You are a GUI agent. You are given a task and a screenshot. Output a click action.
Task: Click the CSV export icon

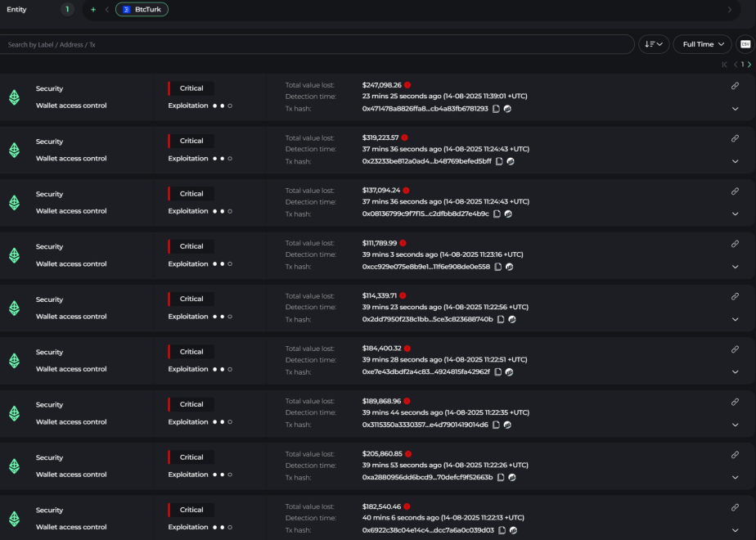pyautogui.click(x=745, y=44)
